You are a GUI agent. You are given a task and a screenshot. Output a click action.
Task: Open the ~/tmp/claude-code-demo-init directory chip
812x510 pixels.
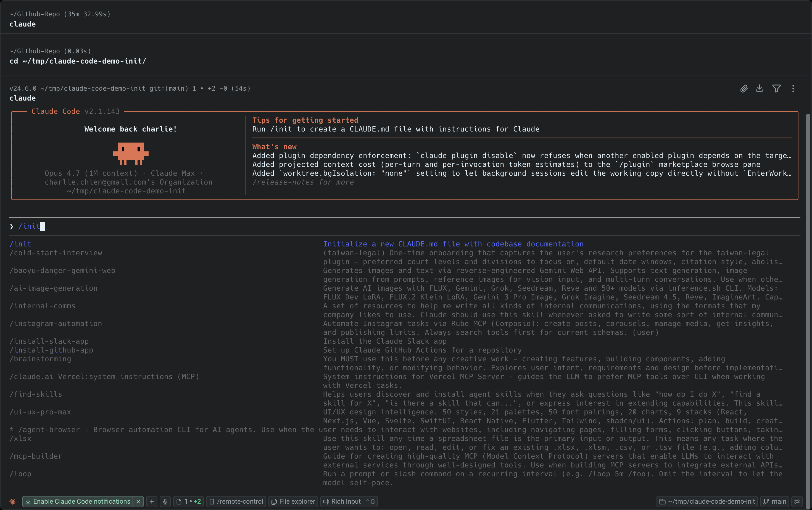tap(707, 501)
